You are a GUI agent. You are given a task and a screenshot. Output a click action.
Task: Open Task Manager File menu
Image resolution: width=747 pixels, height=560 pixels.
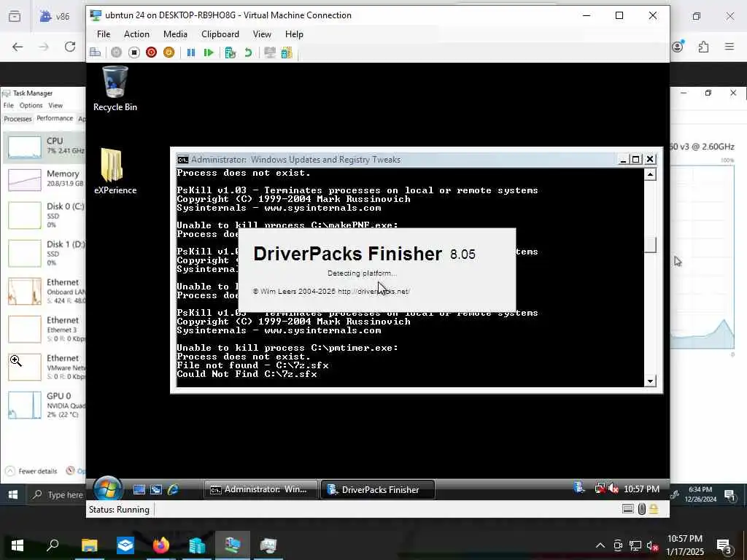[9, 105]
